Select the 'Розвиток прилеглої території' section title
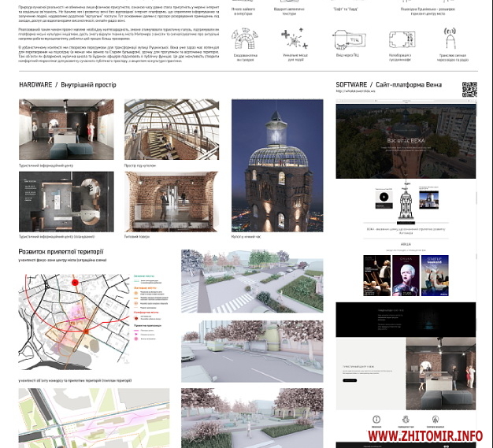493x448 pixels. click(61, 252)
